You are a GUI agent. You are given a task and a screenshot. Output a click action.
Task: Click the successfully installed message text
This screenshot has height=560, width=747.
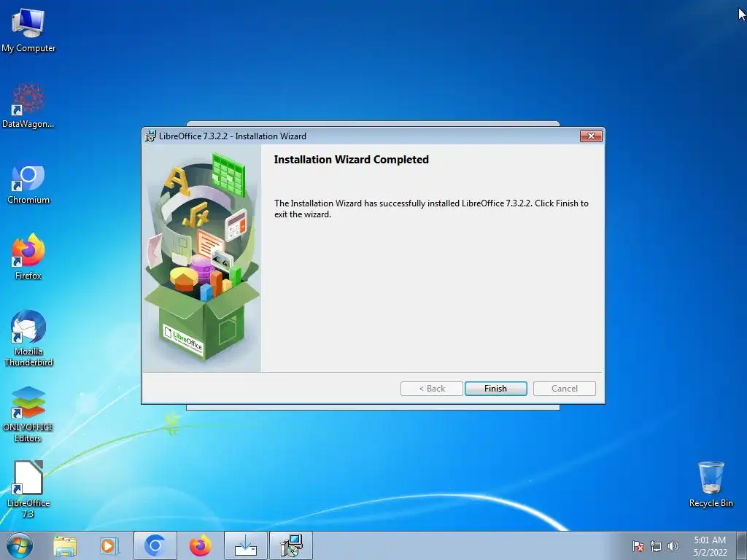click(431, 209)
